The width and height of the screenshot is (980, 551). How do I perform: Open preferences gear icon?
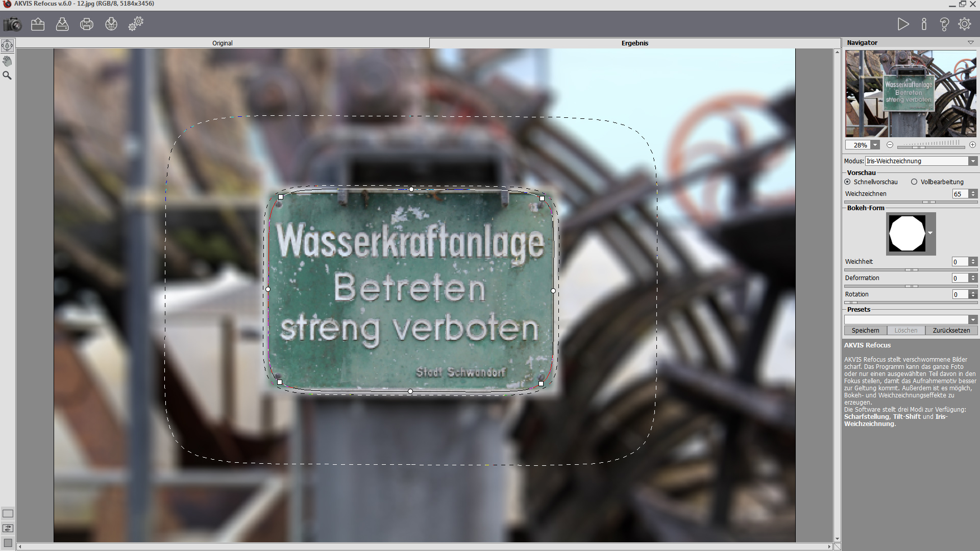[965, 24]
